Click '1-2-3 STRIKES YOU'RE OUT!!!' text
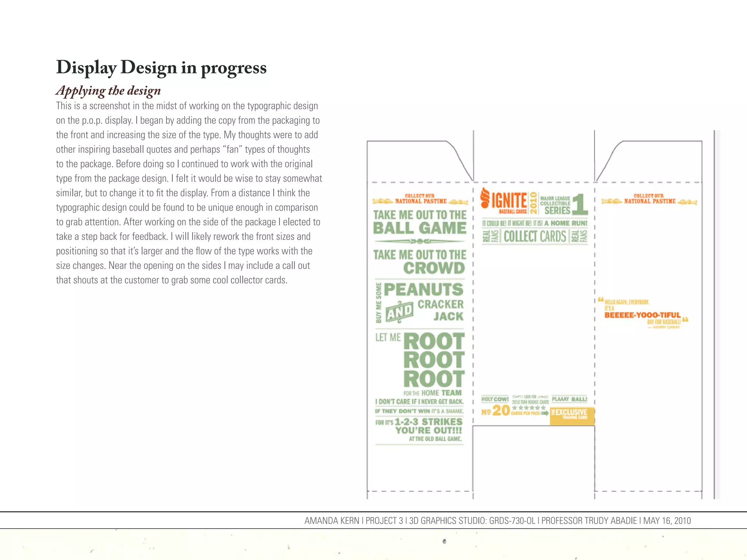The width and height of the screenshot is (747, 560). (x=428, y=426)
